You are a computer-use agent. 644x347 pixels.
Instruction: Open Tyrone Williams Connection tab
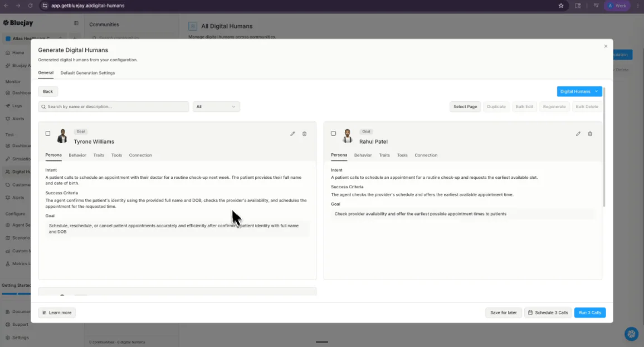140,155
